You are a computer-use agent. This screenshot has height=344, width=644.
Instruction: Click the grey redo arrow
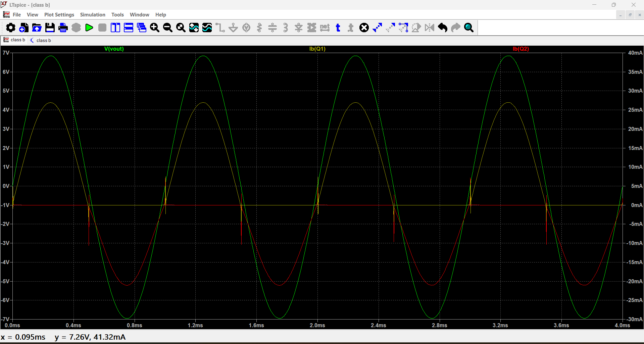pyautogui.click(x=456, y=28)
